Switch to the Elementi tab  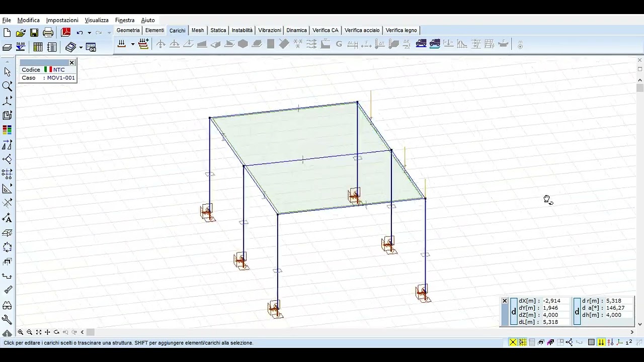coord(154,30)
